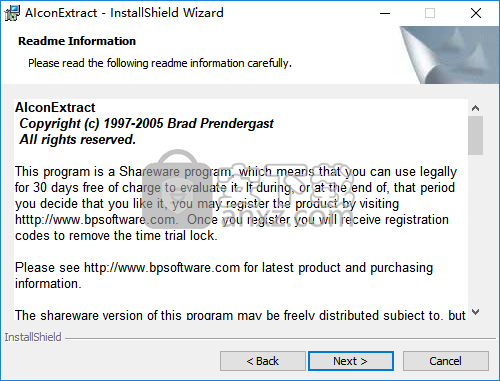Cancel the AIconExtract installation

(446, 361)
